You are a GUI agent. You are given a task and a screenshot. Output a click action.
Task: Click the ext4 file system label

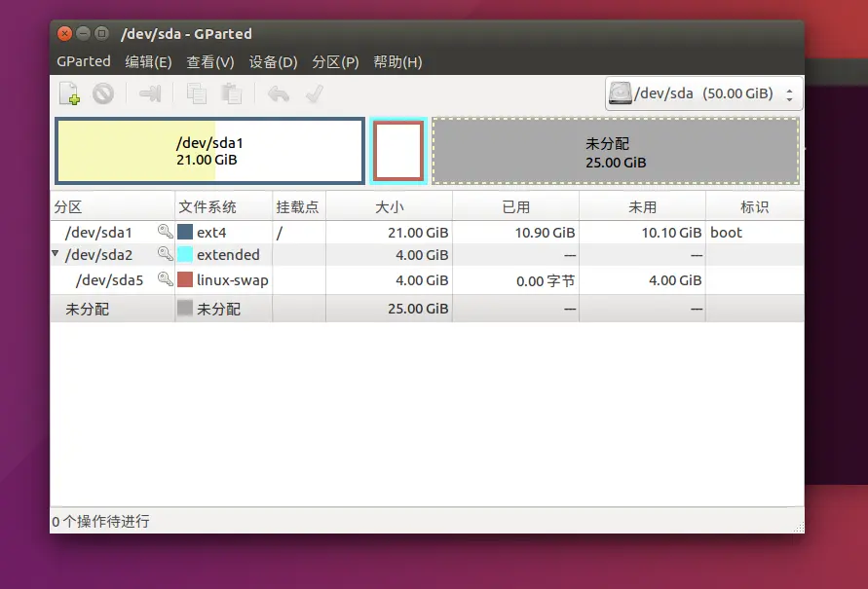211,233
